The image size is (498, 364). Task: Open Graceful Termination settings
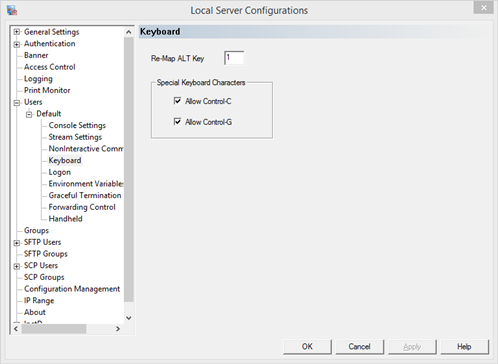[x=85, y=195]
